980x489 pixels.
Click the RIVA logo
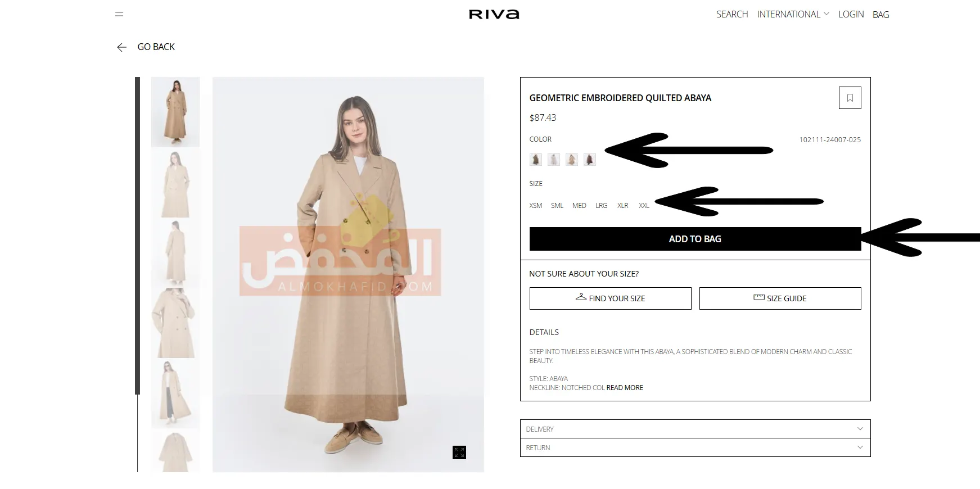(x=494, y=14)
